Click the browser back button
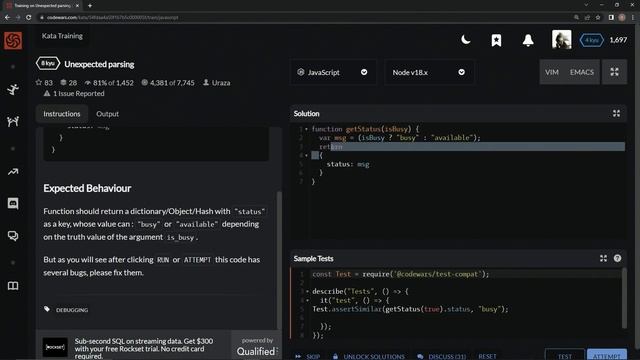The height and width of the screenshot is (360, 640). [7, 18]
